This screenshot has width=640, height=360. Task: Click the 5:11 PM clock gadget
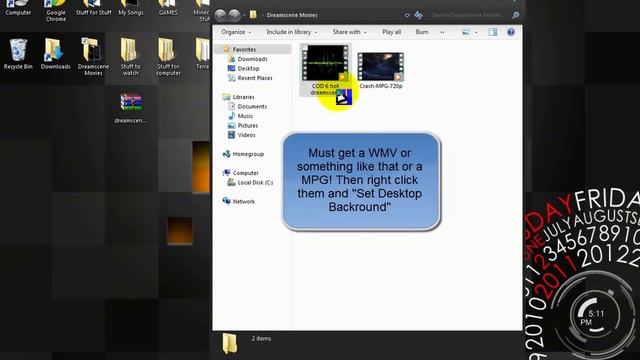pyautogui.click(x=595, y=317)
